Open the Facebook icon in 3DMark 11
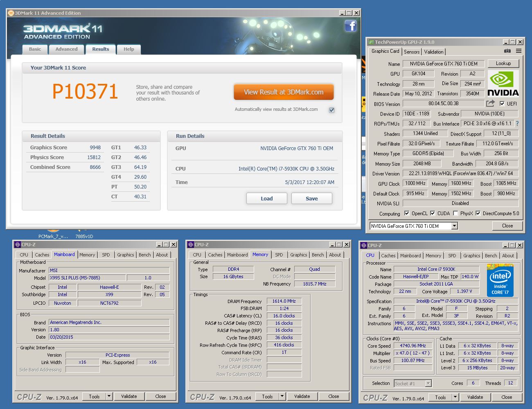This screenshot has width=532, height=409. click(x=350, y=26)
